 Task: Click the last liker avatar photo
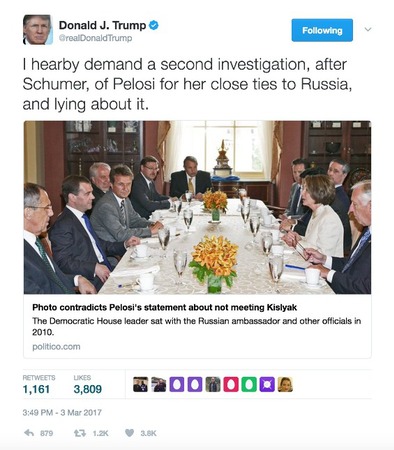click(x=285, y=384)
